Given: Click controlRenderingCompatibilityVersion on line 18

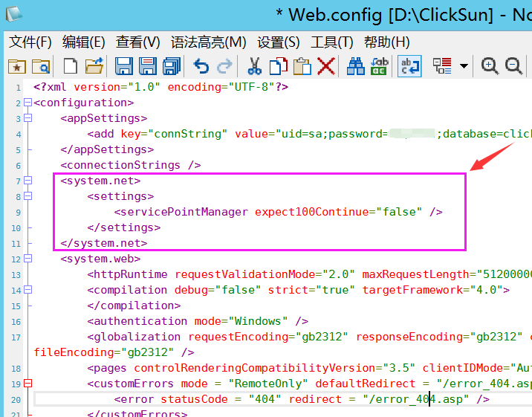Looking at the screenshot, I should pyautogui.click(x=255, y=368).
